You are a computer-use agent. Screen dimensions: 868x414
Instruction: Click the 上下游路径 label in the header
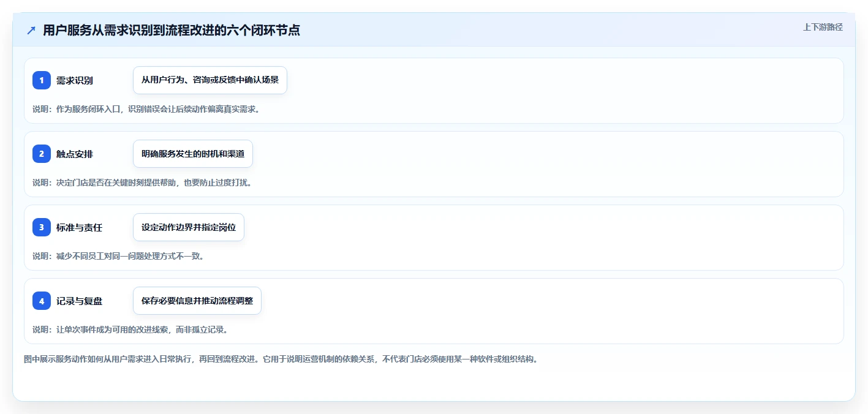coord(823,27)
